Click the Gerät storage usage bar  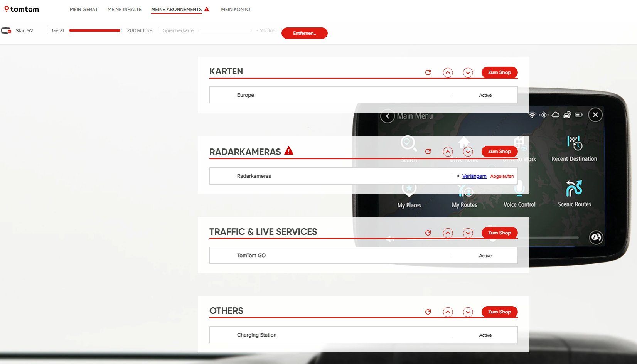pyautogui.click(x=95, y=30)
